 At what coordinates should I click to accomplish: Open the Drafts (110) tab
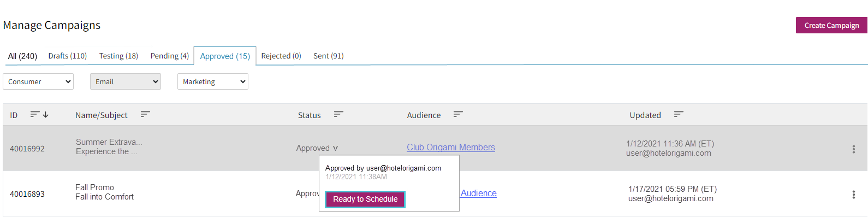(x=68, y=56)
